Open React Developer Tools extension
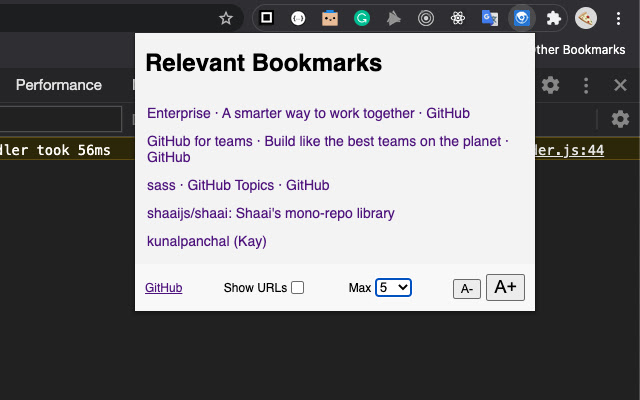 coord(458,18)
